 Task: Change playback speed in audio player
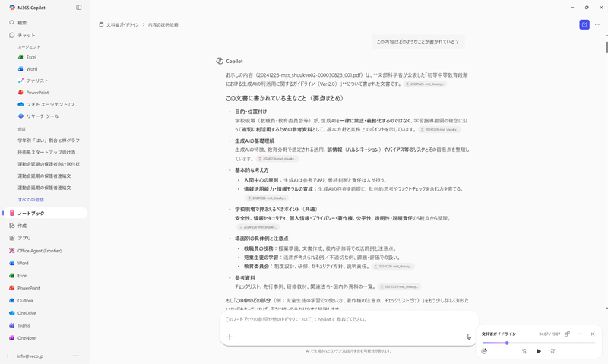[484, 351]
